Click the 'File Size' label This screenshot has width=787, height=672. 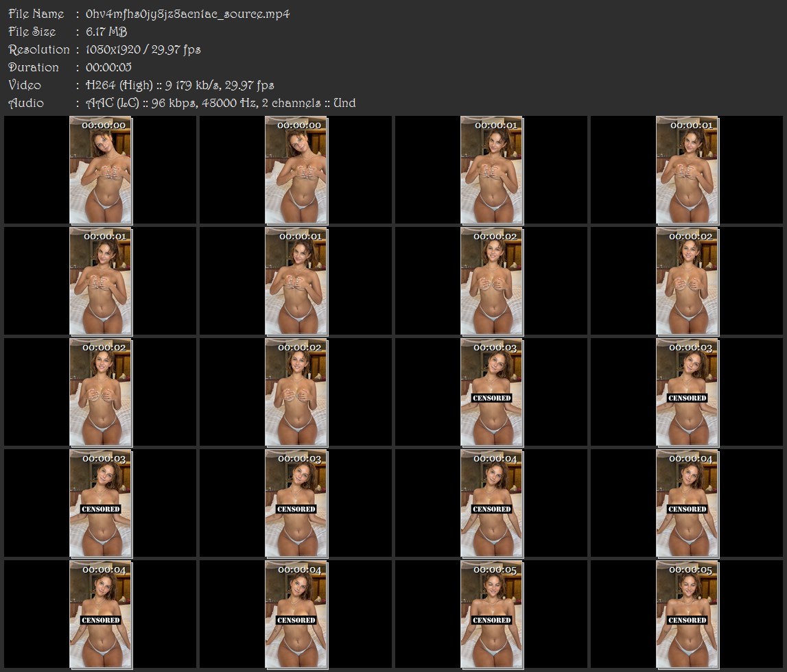[32, 32]
